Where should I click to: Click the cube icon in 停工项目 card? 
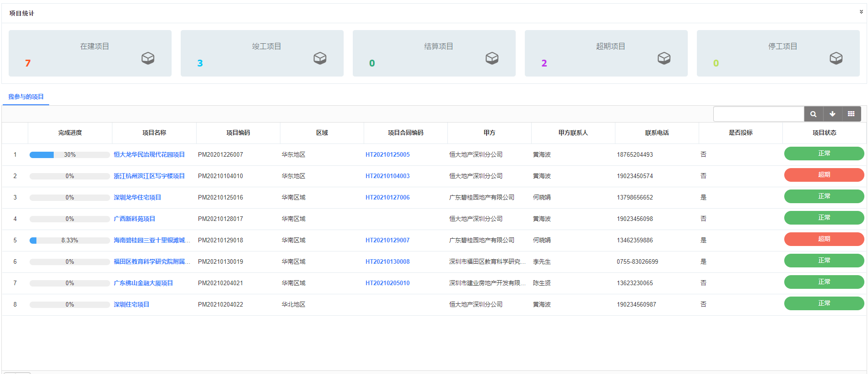(836, 58)
